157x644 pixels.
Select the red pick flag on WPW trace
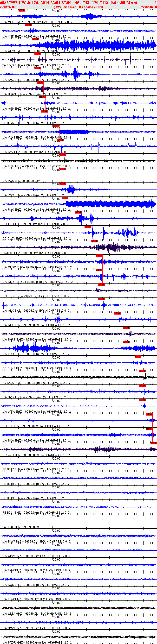pos(143,400)
